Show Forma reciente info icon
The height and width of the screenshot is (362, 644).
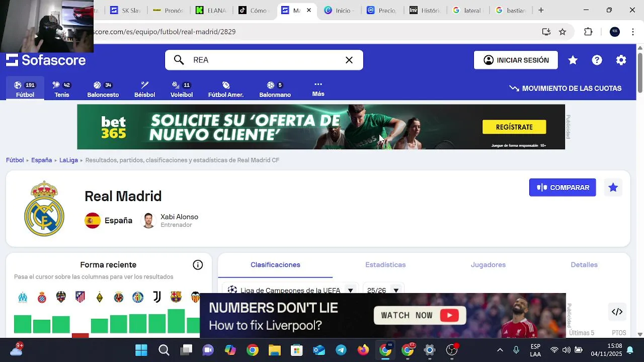198,265
